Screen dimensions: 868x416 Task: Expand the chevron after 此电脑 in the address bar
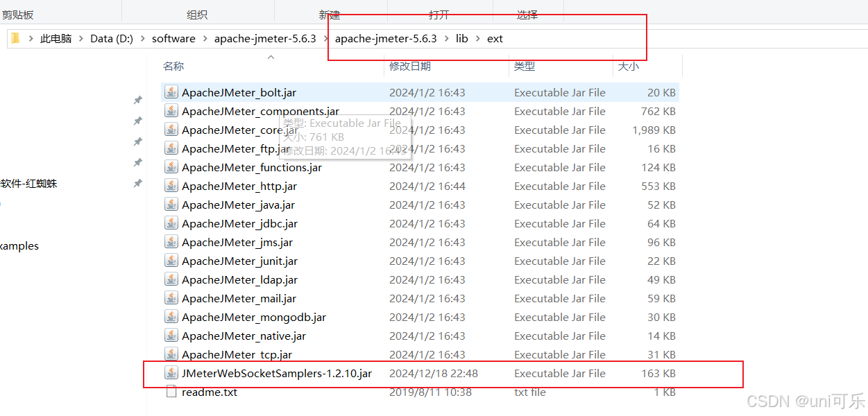81,39
